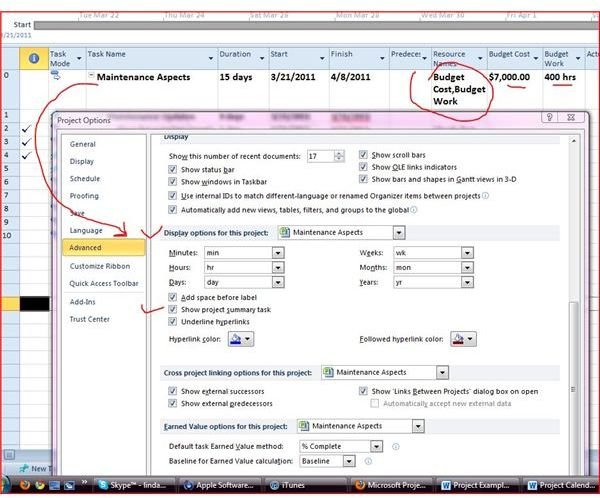This screenshot has width=600, height=498.
Task: Open the Followed hyperlink color picker
Action: tap(463, 339)
